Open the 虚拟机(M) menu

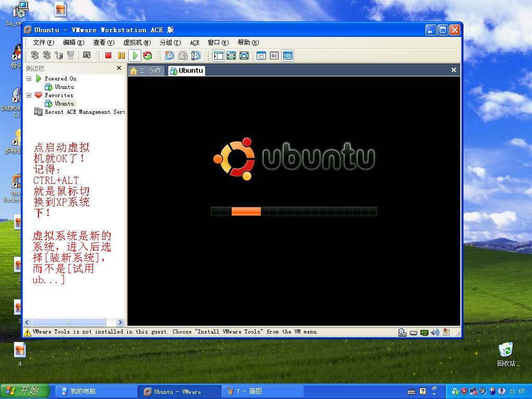pos(137,43)
